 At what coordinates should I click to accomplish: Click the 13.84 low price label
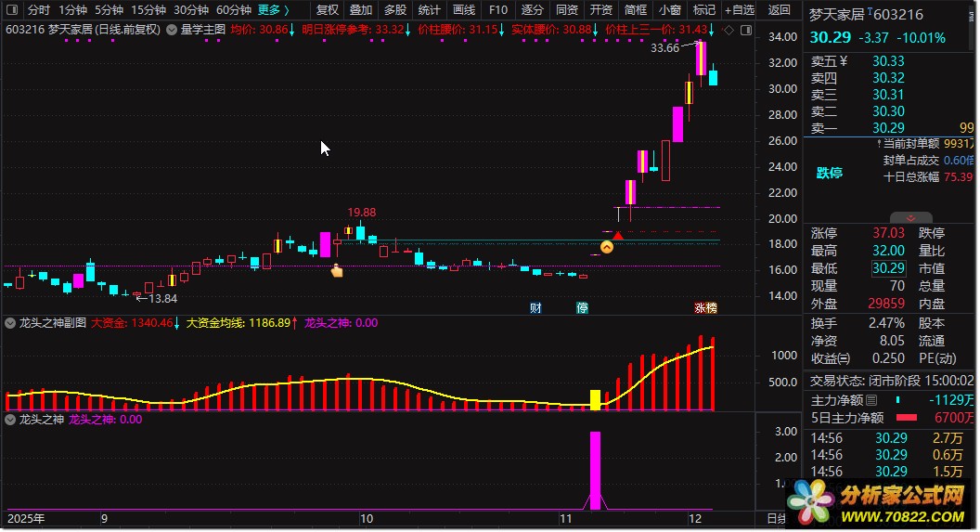[x=162, y=299]
